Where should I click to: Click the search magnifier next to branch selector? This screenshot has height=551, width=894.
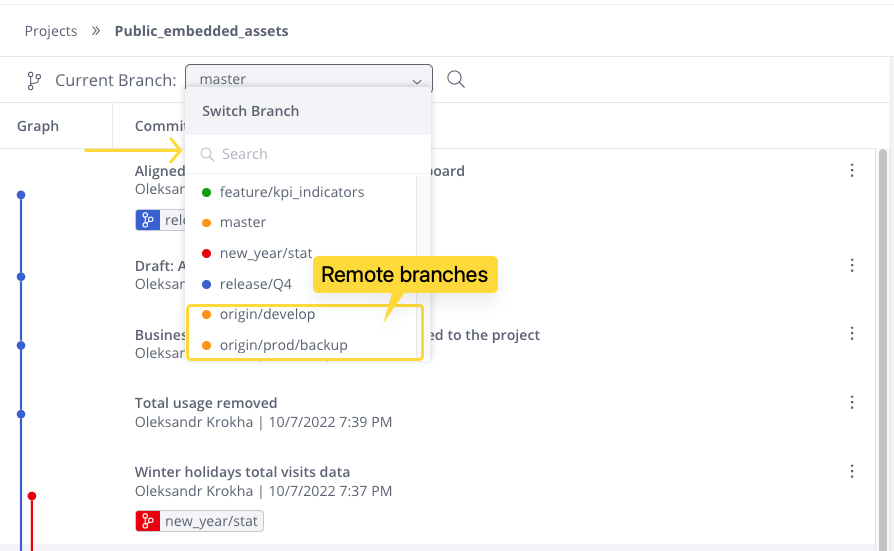[456, 79]
